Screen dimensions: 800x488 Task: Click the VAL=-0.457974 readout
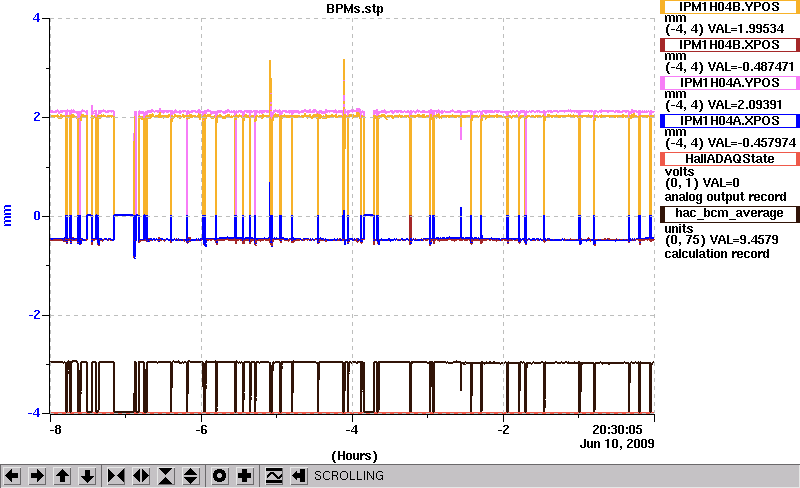pyautogui.click(x=751, y=142)
